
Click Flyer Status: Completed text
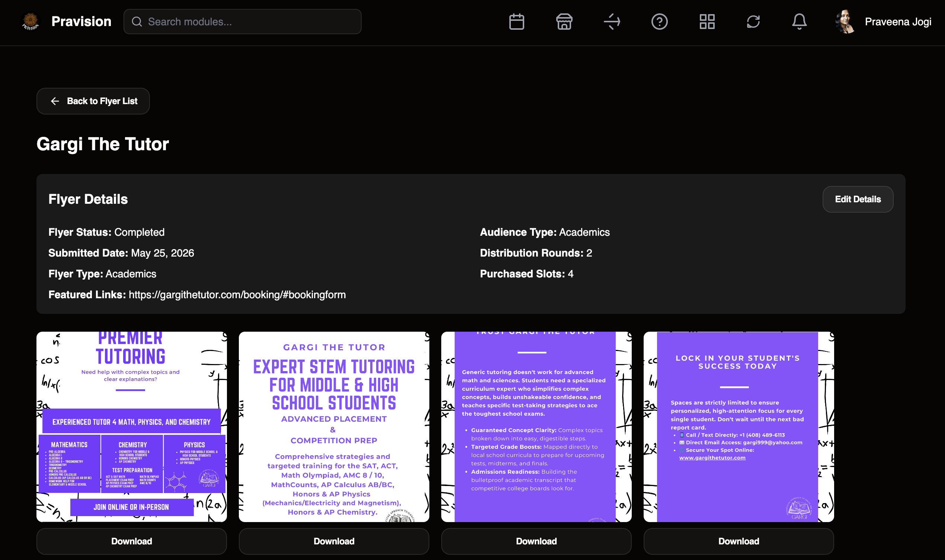point(106,232)
